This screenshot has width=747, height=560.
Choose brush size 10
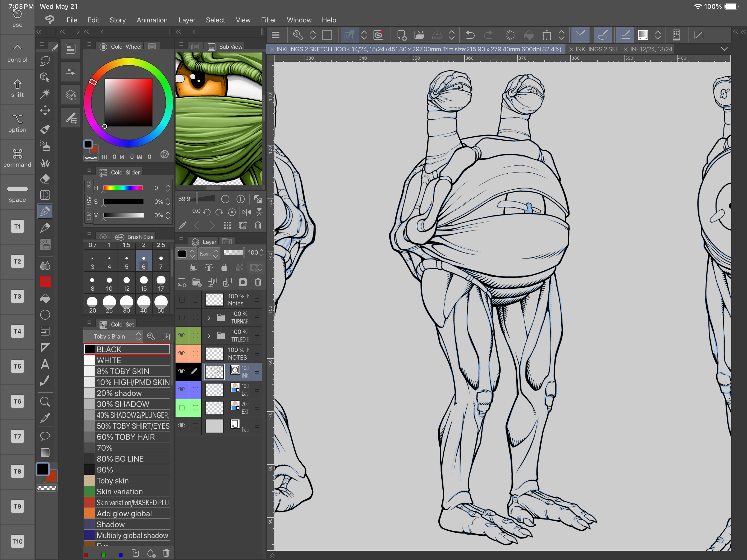coord(109,283)
